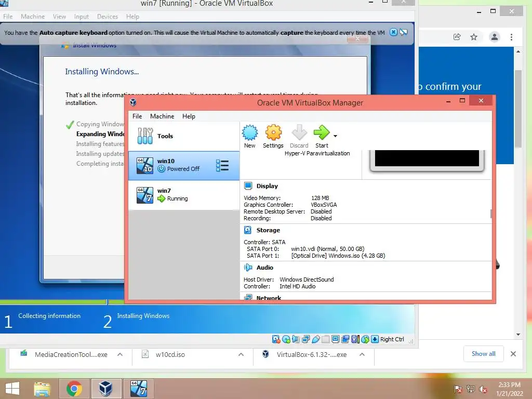Screen dimensions: 532x399
Task: Click the shared folders indicator in VM status bar
Action: pos(325,339)
